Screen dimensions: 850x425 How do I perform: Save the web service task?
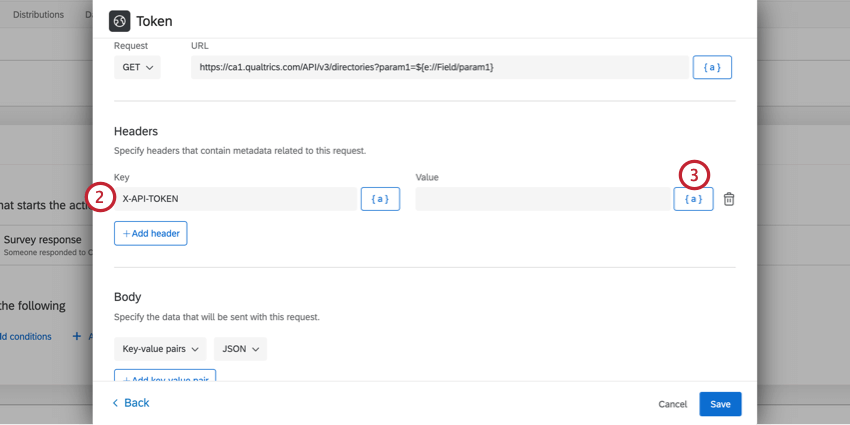coord(720,404)
